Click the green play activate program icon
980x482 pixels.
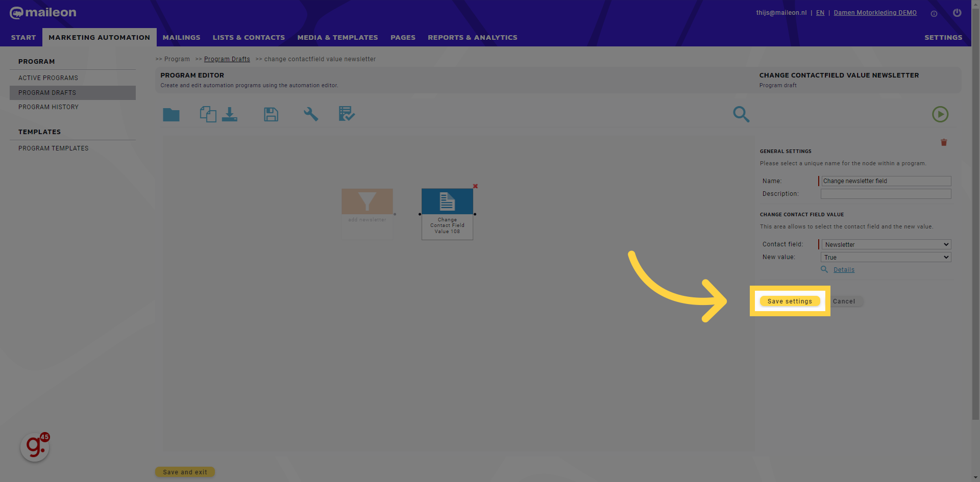(940, 114)
